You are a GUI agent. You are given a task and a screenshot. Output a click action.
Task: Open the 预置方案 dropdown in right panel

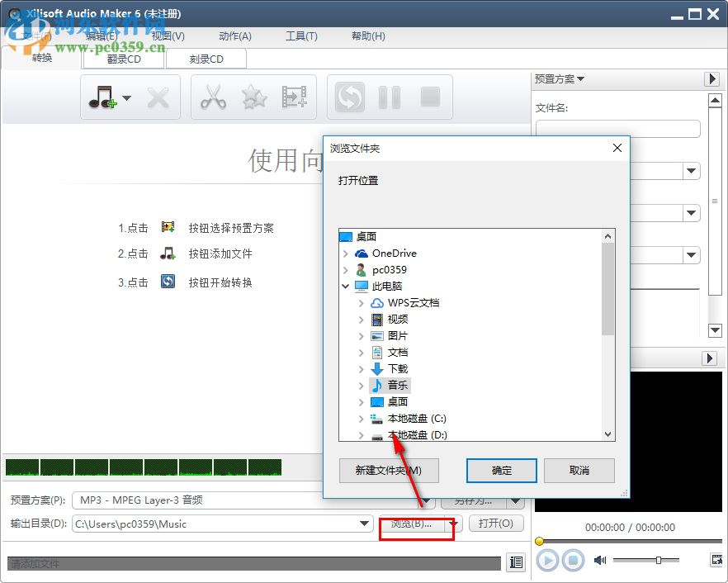click(560, 79)
